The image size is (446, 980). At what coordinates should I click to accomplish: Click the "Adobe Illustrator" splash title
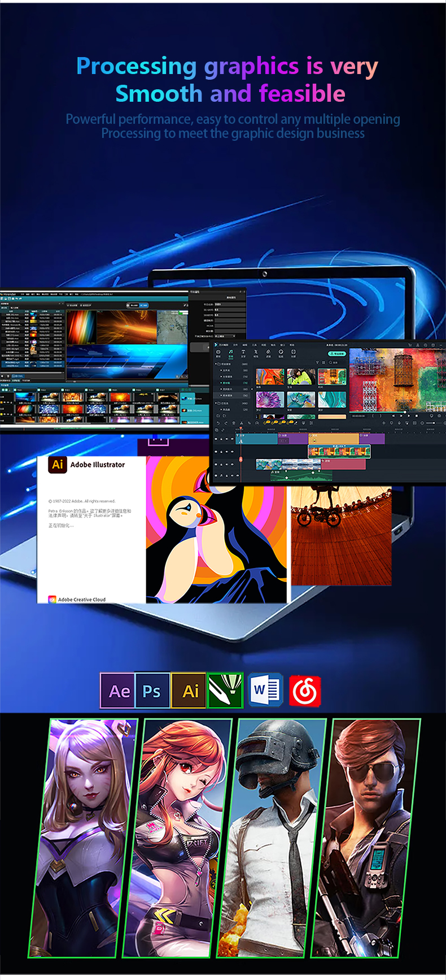pyautogui.click(x=98, y=465)
